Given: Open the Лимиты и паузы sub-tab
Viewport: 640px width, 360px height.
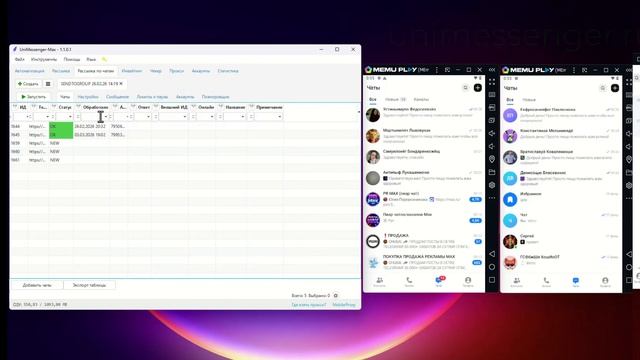Looking at the screenshot, I should (152, 97).
